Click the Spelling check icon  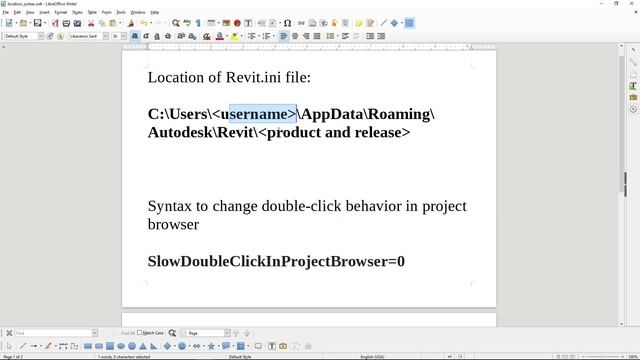[187, 23]
